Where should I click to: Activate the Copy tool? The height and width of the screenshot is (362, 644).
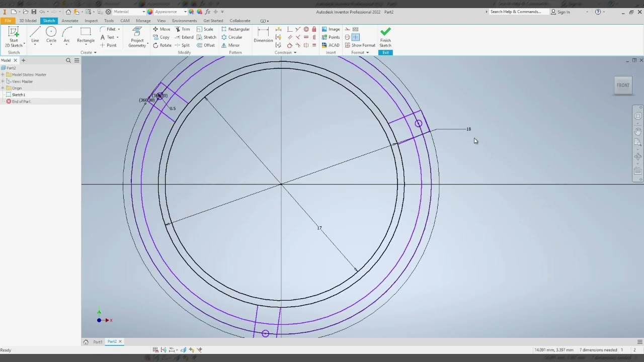pos(161,37)
